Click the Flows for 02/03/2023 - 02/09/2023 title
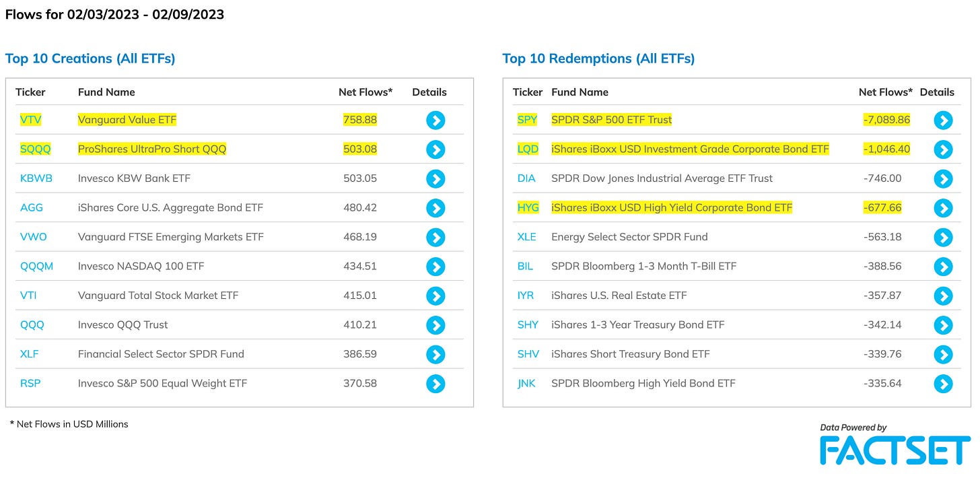The image size is (980, 480). click(x=114, y=14)
